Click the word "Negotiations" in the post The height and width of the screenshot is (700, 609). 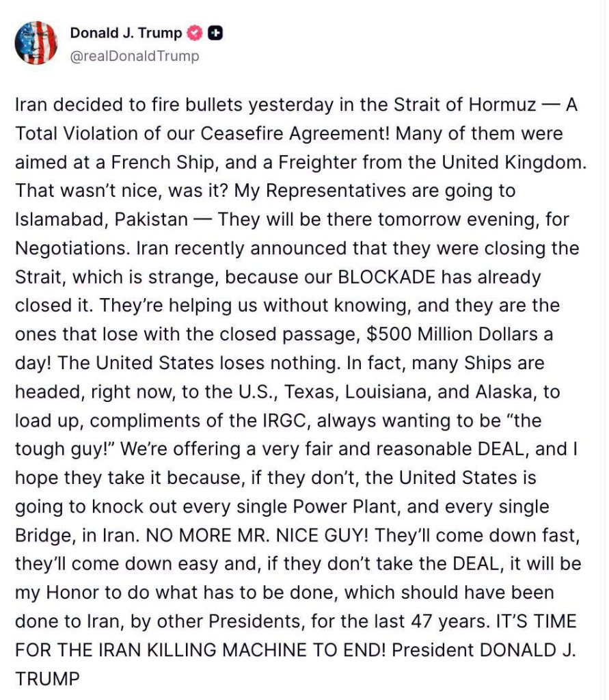70,249
